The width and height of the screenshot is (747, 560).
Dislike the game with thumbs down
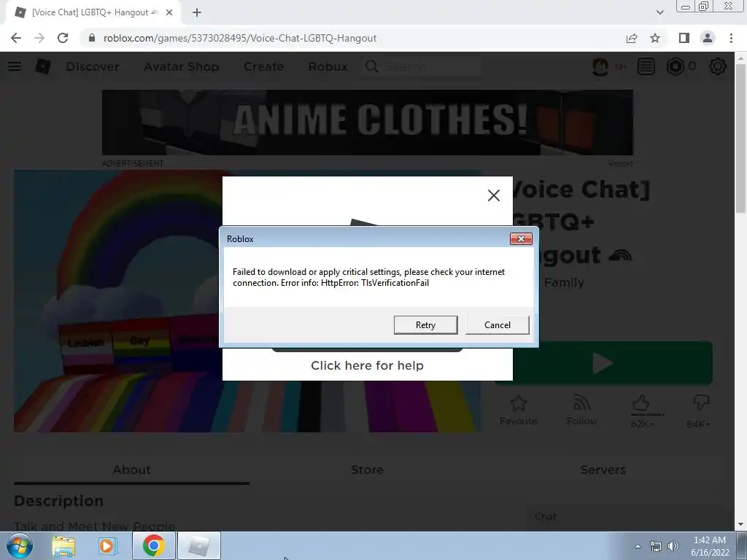pos(701,402)
